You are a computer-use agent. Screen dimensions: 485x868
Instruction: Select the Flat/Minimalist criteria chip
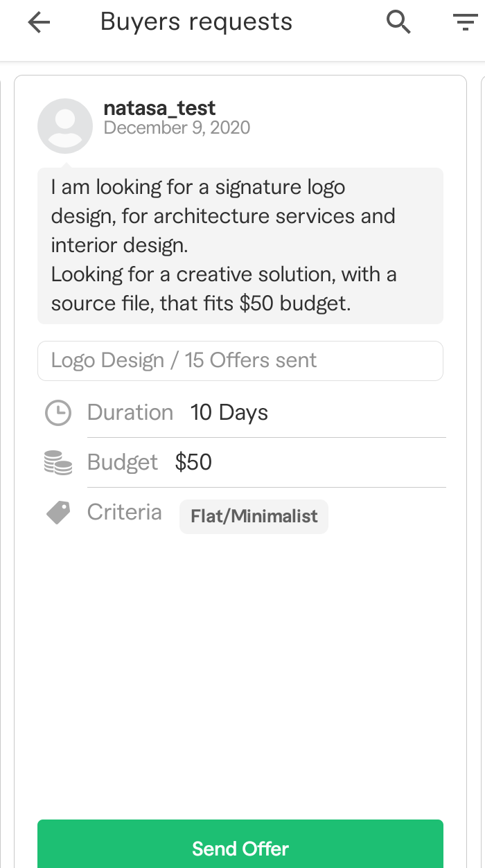point(254,517)
